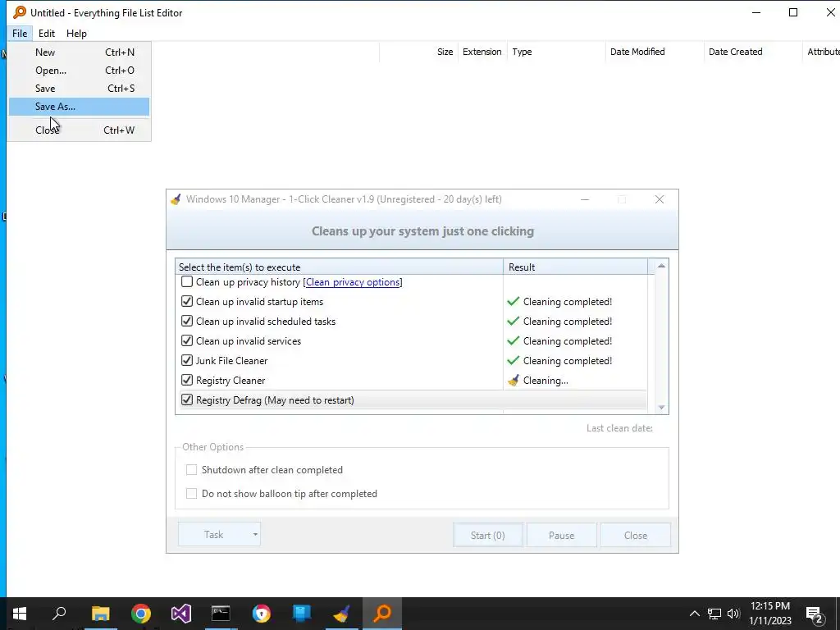Click the Brave browser taskbar icon
Image resolution: width=840 pixels, height=630 pixels.
click(262, 614)
